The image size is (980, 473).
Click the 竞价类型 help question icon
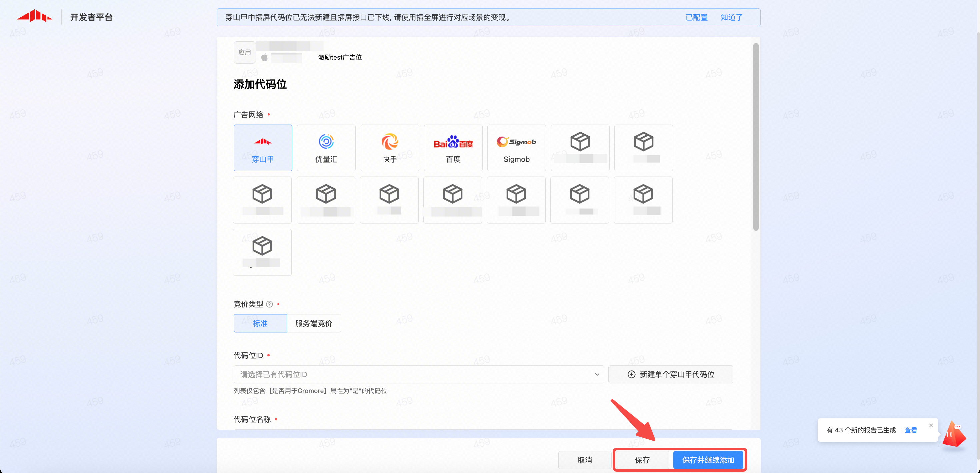coord(269,304)
